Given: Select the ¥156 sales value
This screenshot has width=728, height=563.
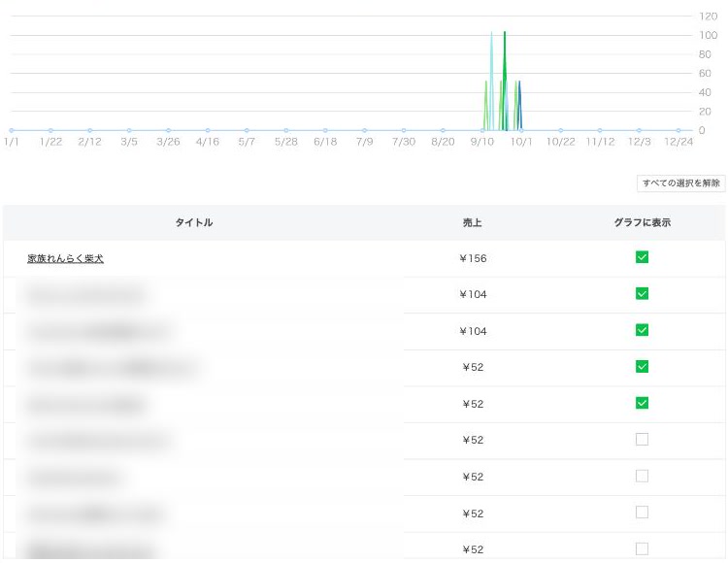Looking at the screenshot, I should 473,258.
